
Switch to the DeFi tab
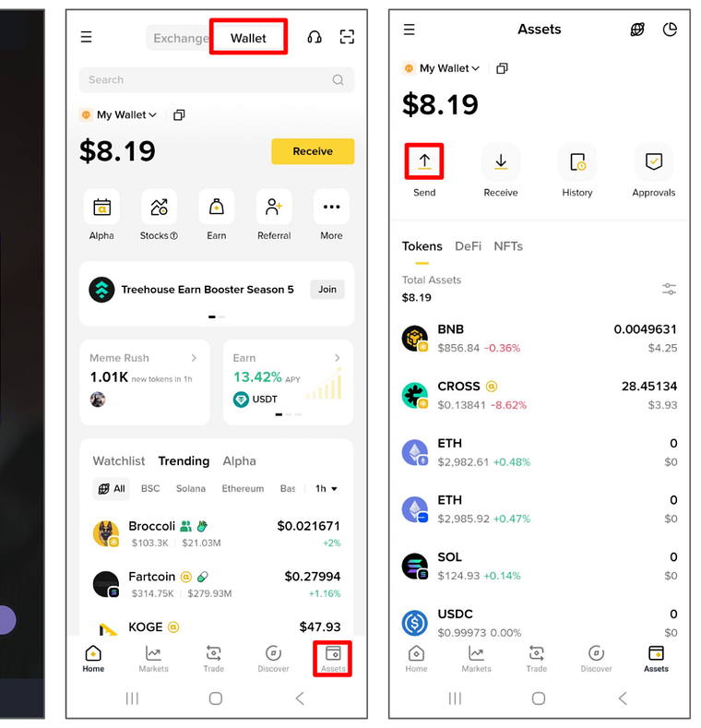pyautogui.click(x=468, y=246)
